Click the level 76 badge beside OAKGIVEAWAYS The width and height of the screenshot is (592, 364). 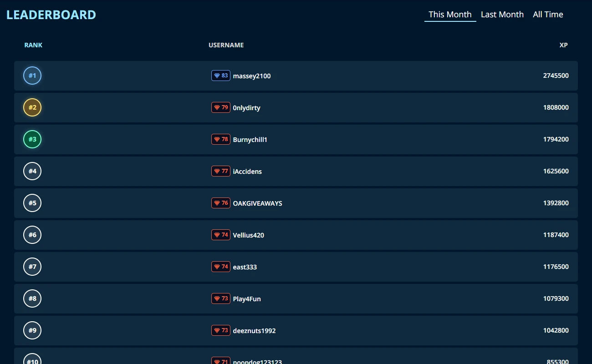coord(221,203)
